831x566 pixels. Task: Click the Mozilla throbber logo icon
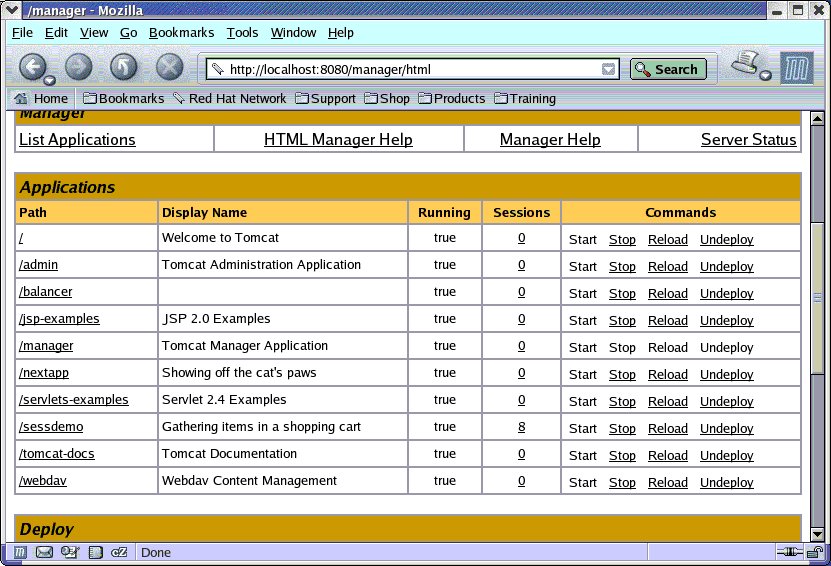(x=797, y=68)
